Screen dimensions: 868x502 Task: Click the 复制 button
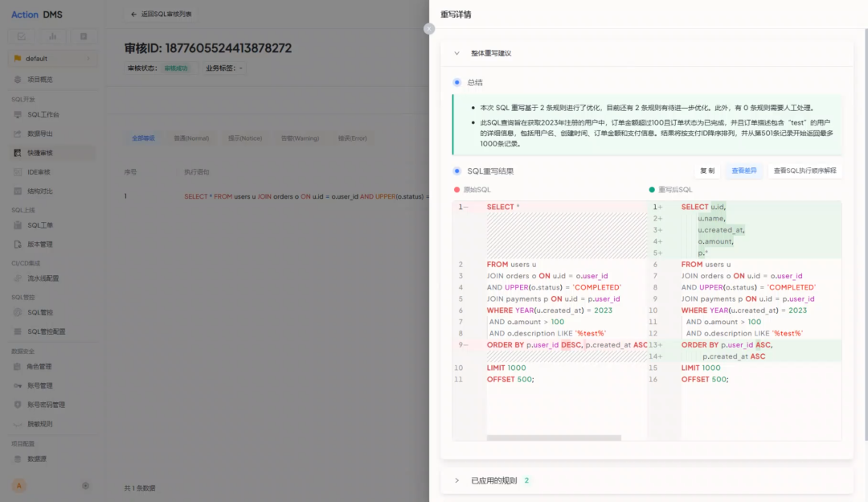click(x=707, y=171)
